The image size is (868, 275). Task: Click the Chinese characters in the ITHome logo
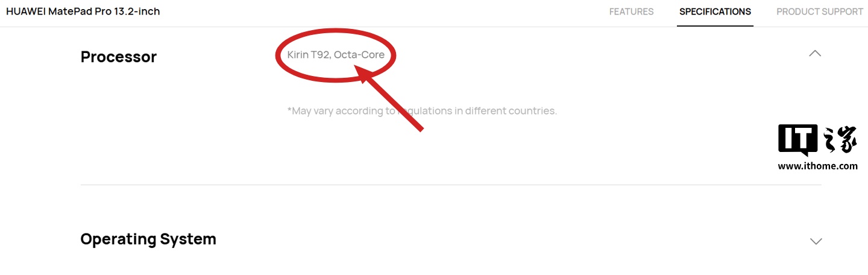(840, 139)
